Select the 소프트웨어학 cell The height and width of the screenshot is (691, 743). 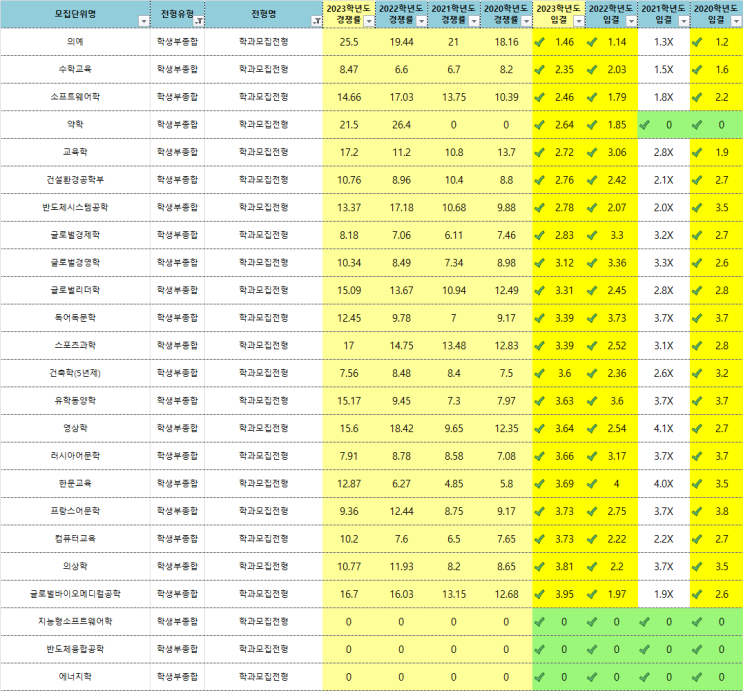pyautogui.click(x=75, y=97)
